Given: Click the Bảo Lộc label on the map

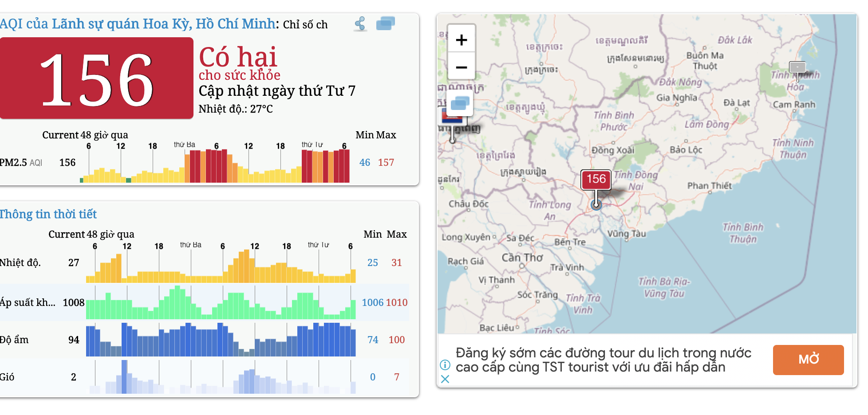Looking at the screenshot, I should point(686,150).
